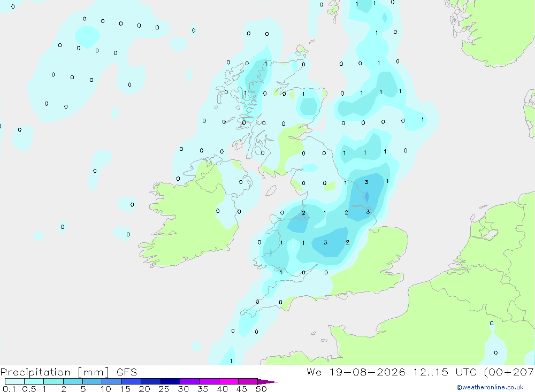This screenshot has height=392, width=535.
Task: Choose the 25–30 mm navy legend swatch
Action: [x=170, y=381]
